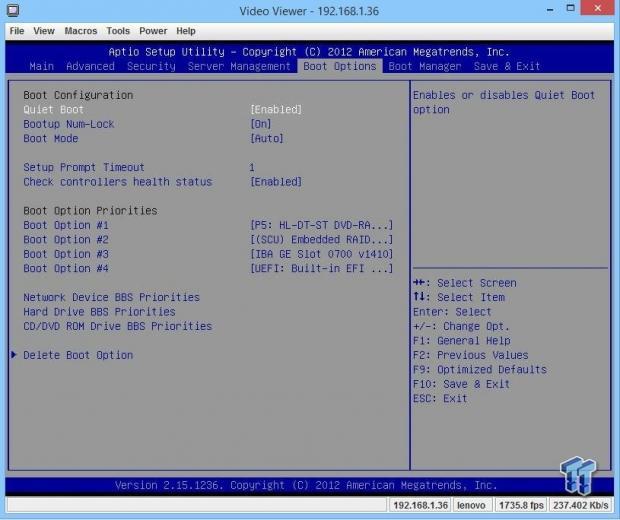Maximize the Video Viewer window

571,8
